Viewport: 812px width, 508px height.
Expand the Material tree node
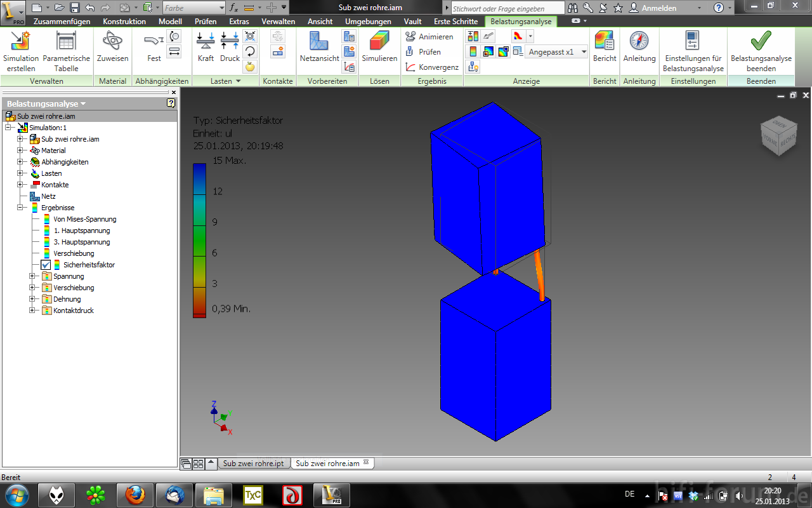20,150
